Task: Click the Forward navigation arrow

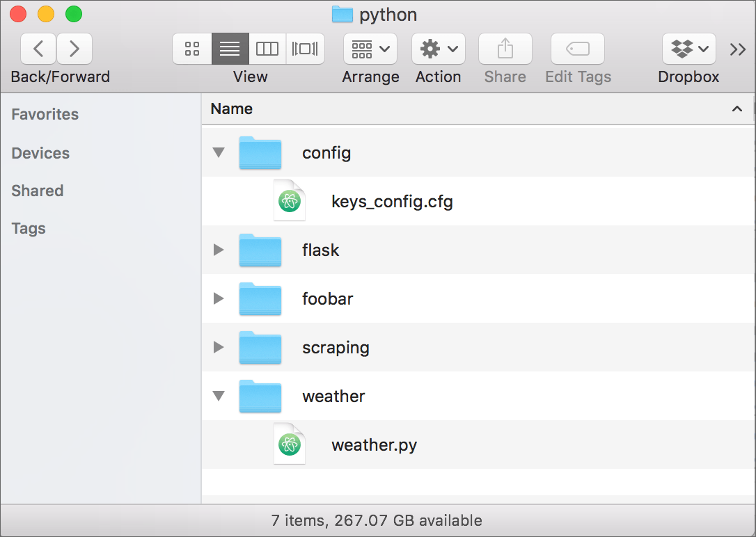Action: click(74, 49)
